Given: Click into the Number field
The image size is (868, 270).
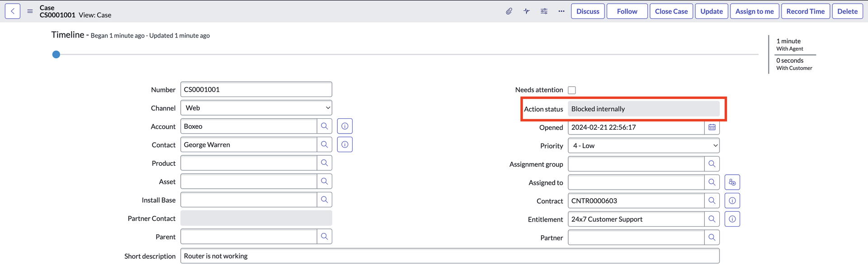Looking at the screenshot, I should click(256, 89).
